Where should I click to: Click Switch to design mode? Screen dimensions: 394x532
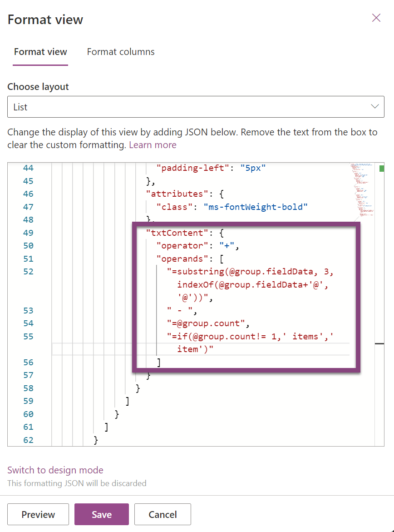pyautogui.click(x=55, y=471)
